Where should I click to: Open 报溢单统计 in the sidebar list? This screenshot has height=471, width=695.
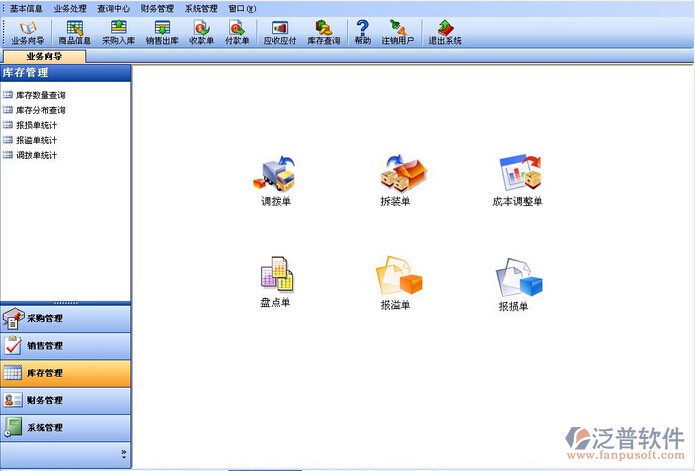[30, 140]
